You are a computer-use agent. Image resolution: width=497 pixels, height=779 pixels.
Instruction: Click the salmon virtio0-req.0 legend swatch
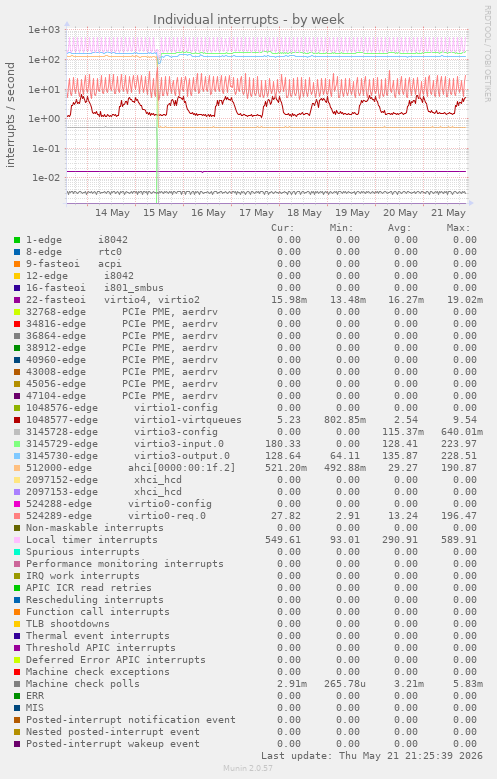(17, 516)
